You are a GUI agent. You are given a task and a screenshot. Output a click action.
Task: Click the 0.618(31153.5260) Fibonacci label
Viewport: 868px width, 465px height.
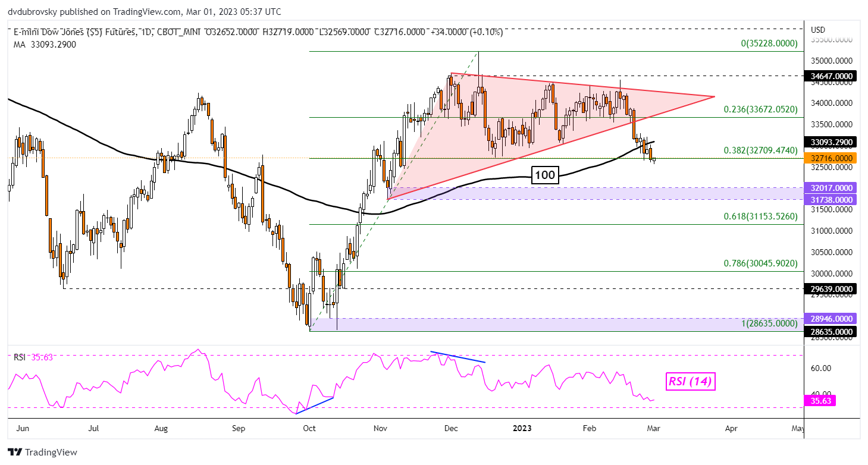point(760,216)
